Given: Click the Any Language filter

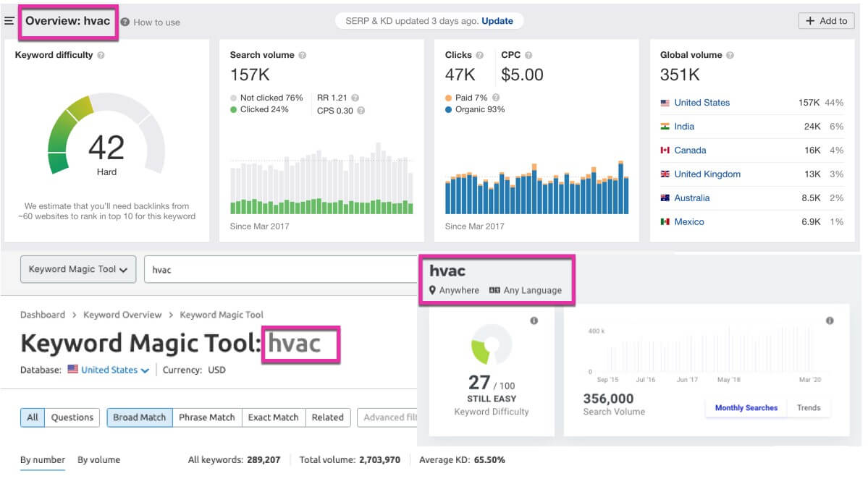Looking at the screenshot, I should tap(526, 290).
